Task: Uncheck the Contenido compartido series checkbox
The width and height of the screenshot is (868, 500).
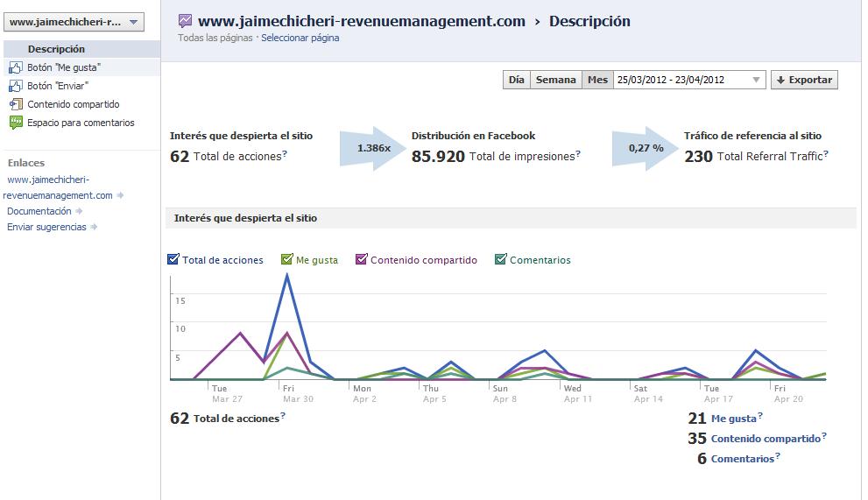Action: coord(361,259)
